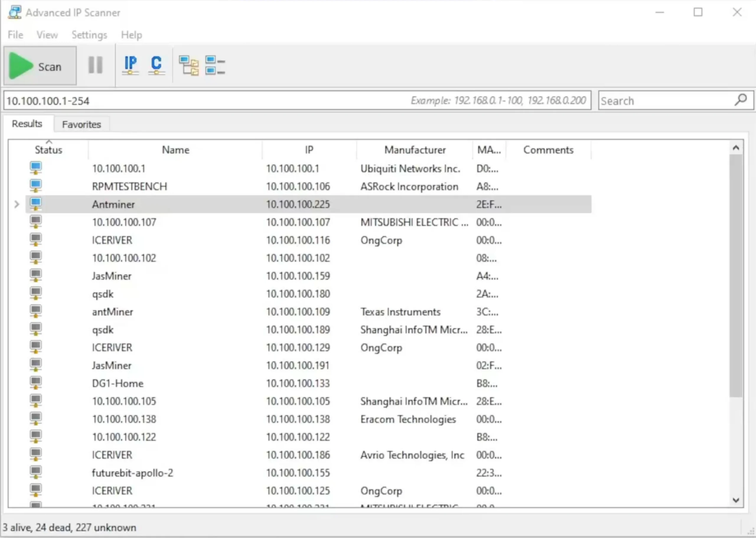Click status icon of futurebit-apollo-2 row
The image size is (756, 538).
tap(36, 472)
